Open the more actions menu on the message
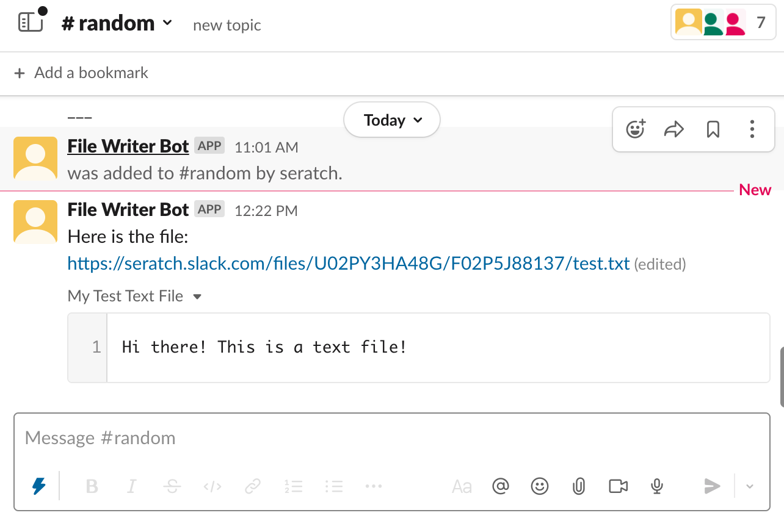This screenshot has height=532, width=784. pyautogui.click(x=752, y=129)
